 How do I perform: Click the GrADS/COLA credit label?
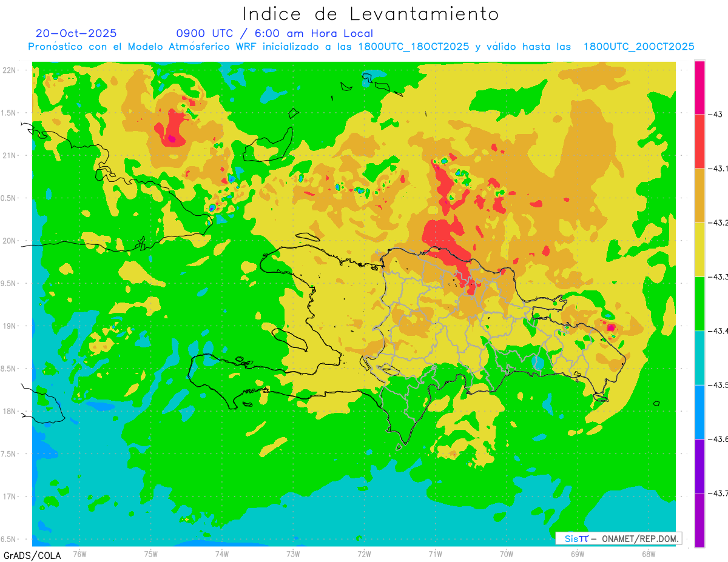coord(32,555)
